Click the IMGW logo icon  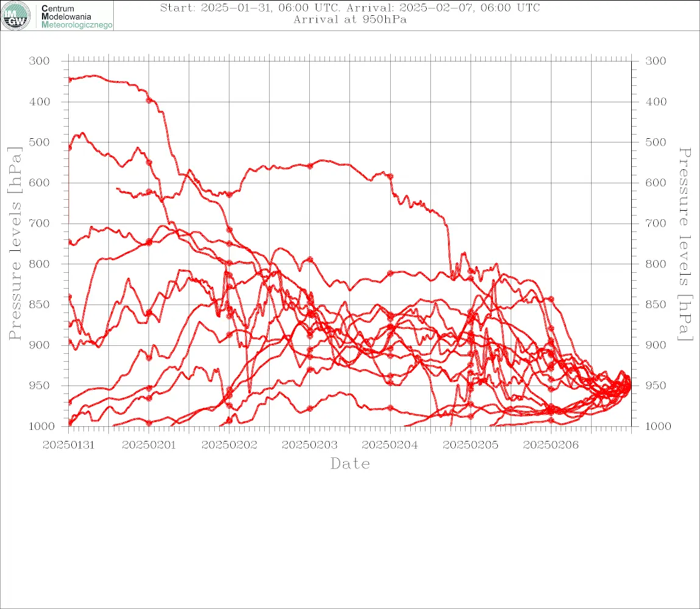[x=16, y=16]
